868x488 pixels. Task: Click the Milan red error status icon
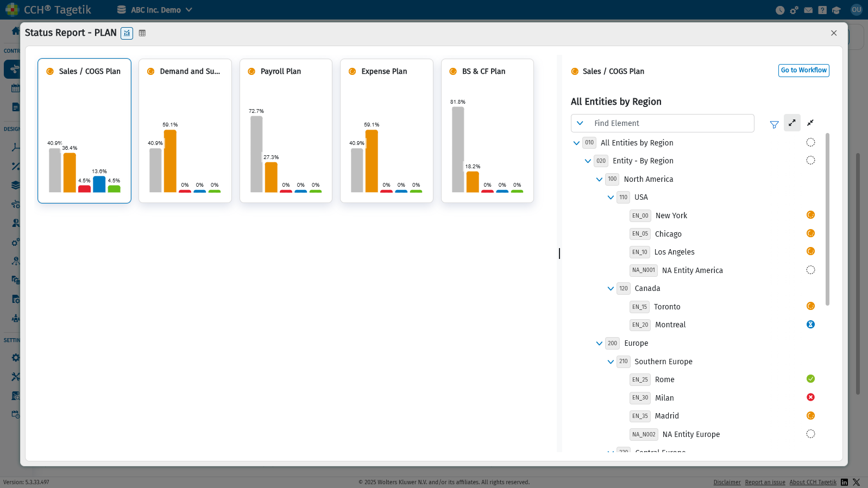pos(810,397)
